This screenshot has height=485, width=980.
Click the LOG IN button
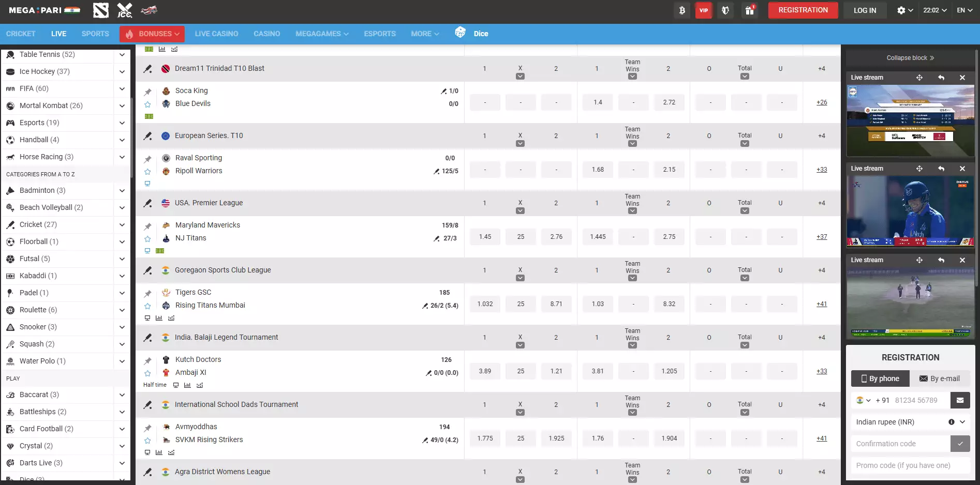coord(865,10)
